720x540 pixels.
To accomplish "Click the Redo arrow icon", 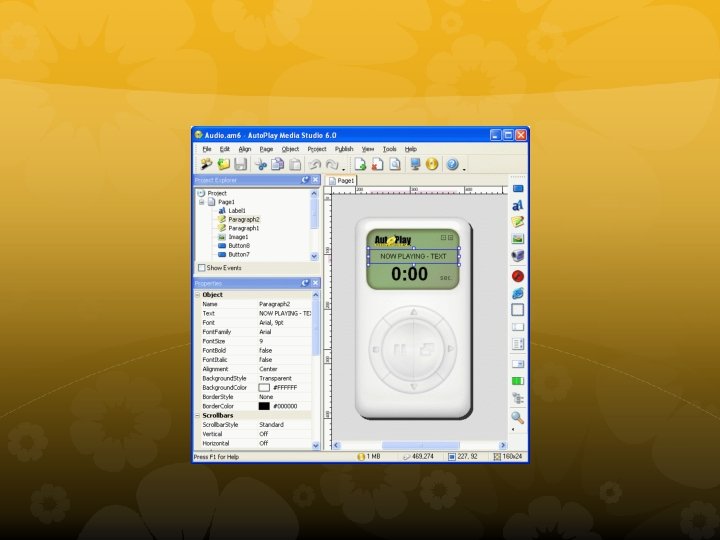I will pos(332,164).
